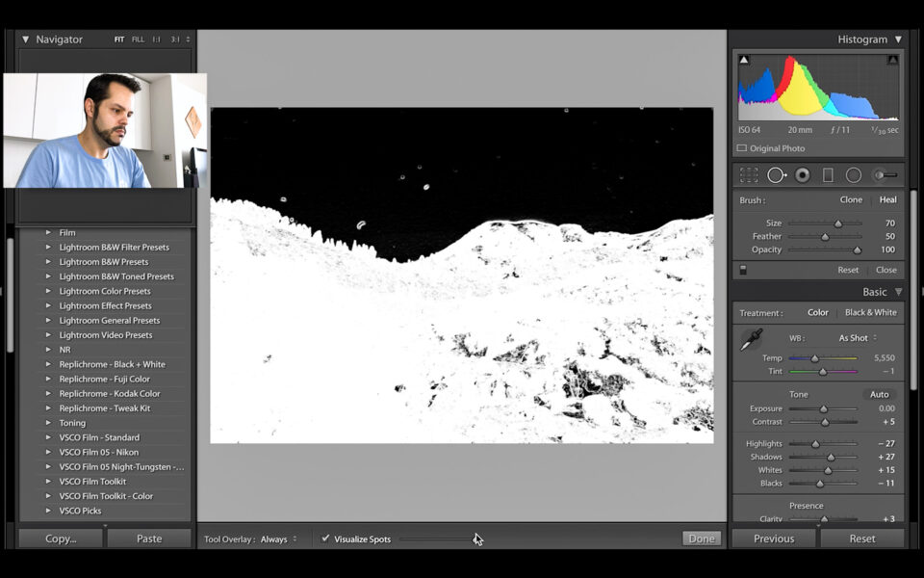
Task: Click the Done button
Action: (701, 539)
